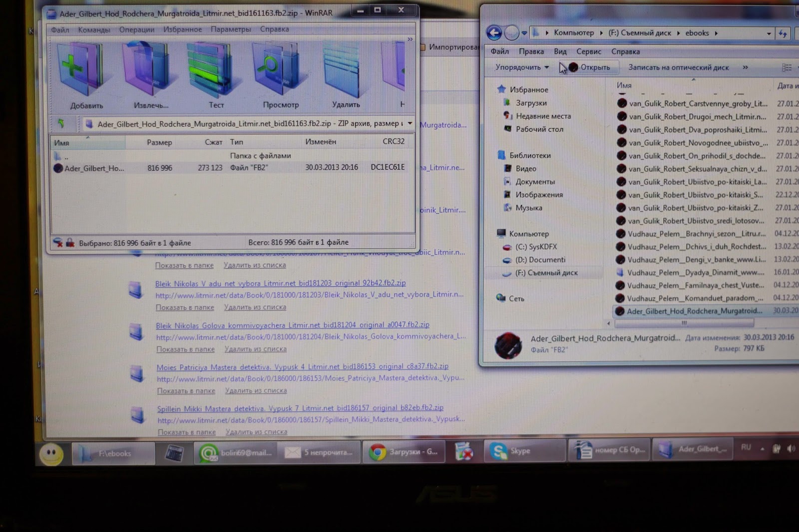Click Удалить из списка under Bleik Golova kommivoyachera
This screenshot has width=799, height=532.
pos(255,349)
